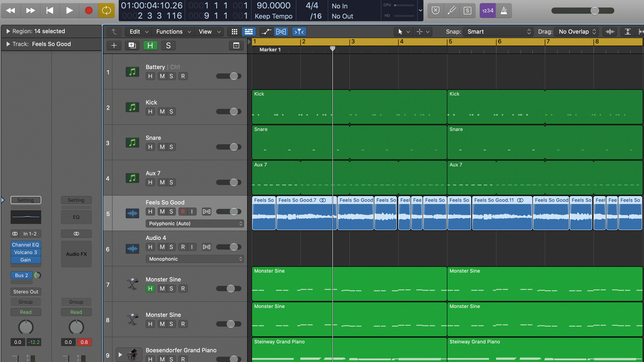Toggle Record Enable on Feels So Good track
The height and width of the screenshot is (362, 644).
point(182,211)
